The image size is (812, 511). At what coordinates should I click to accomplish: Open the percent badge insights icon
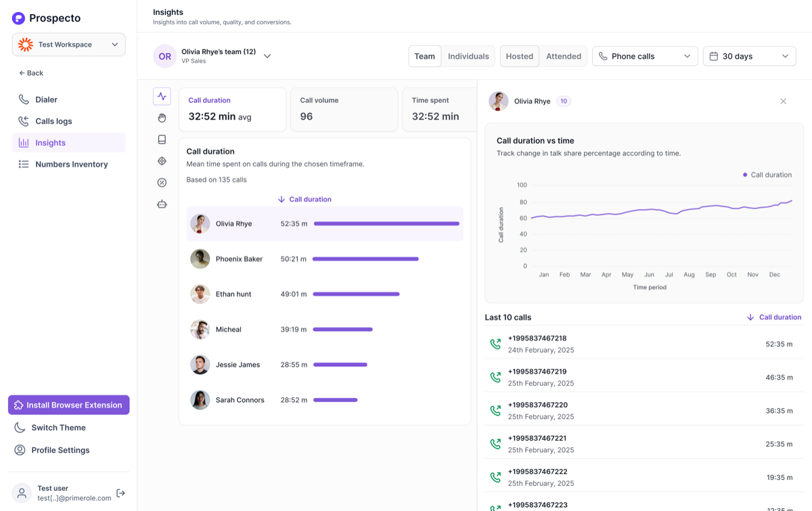pos(162,183)
